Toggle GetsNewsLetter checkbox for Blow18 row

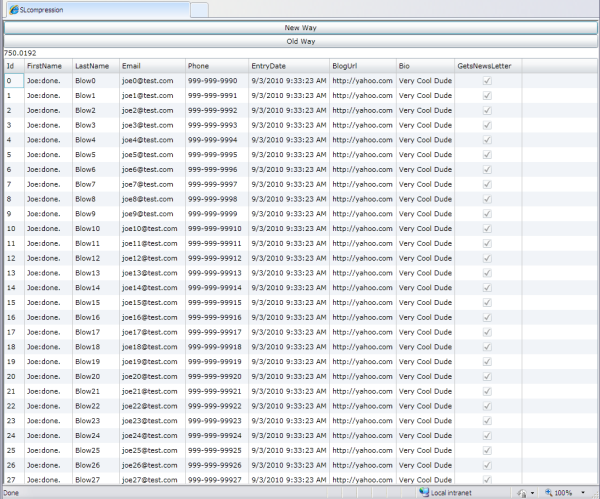pyautogui.click(x=487, y=347)
